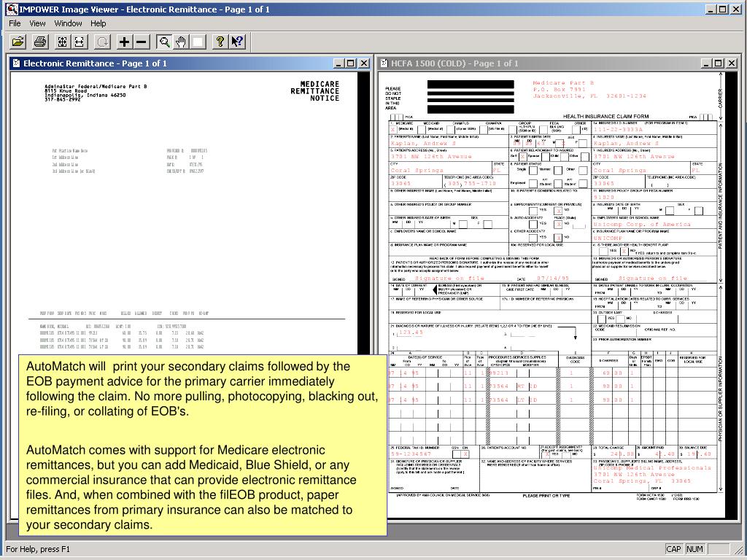747x560 pixels.
Task: Minimize the IMPOWER Image Viewer main window
Action: (x=711, y=9)
